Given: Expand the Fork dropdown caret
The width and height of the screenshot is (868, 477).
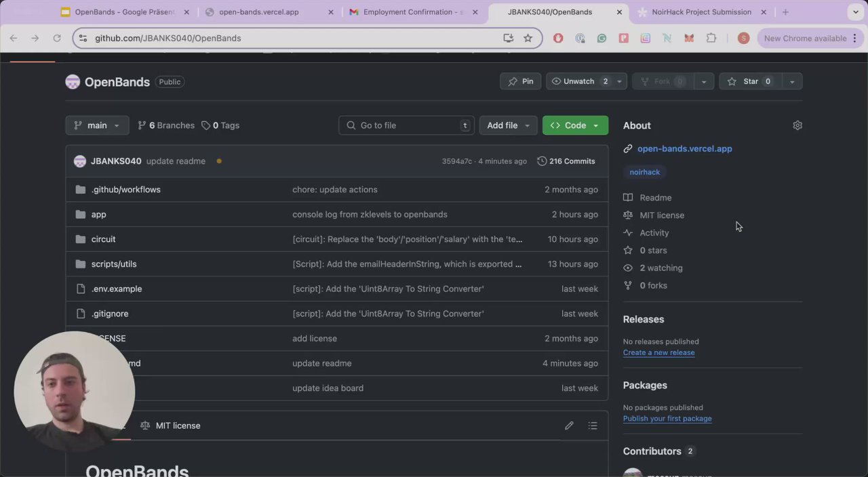Looking at the screenshot, I should 704,81.
